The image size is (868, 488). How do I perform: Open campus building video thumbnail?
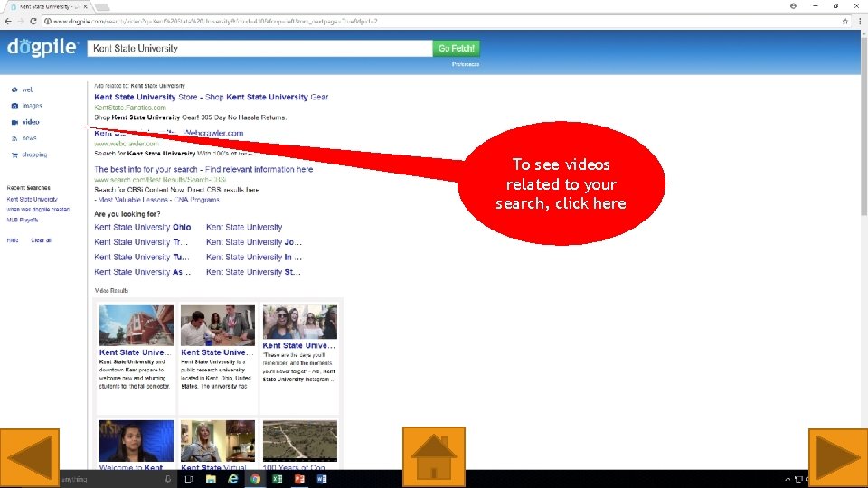137,324
